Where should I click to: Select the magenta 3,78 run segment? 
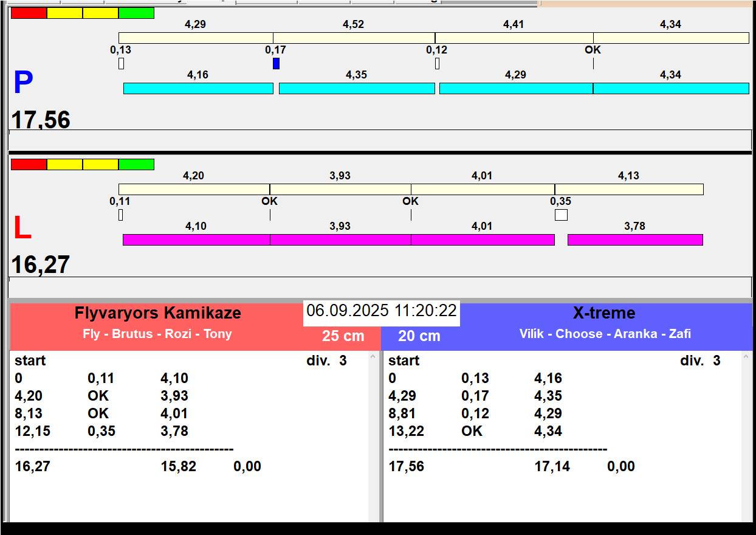coord(634,240)
